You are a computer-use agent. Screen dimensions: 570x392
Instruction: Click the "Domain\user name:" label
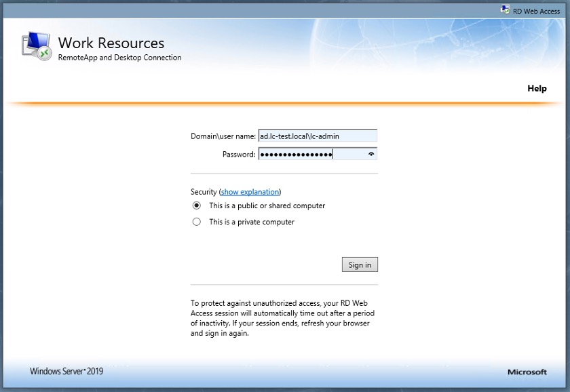223,136
